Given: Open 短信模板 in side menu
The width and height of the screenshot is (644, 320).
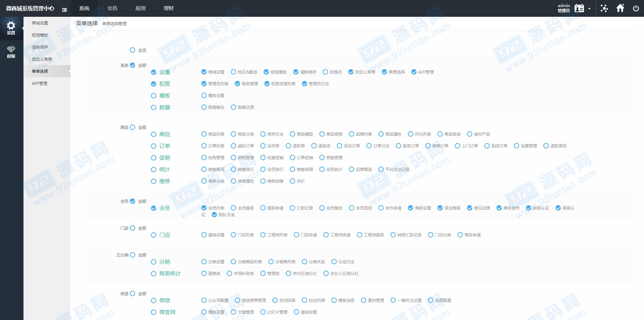Looking at the screenshot, I should coord(40,35).
